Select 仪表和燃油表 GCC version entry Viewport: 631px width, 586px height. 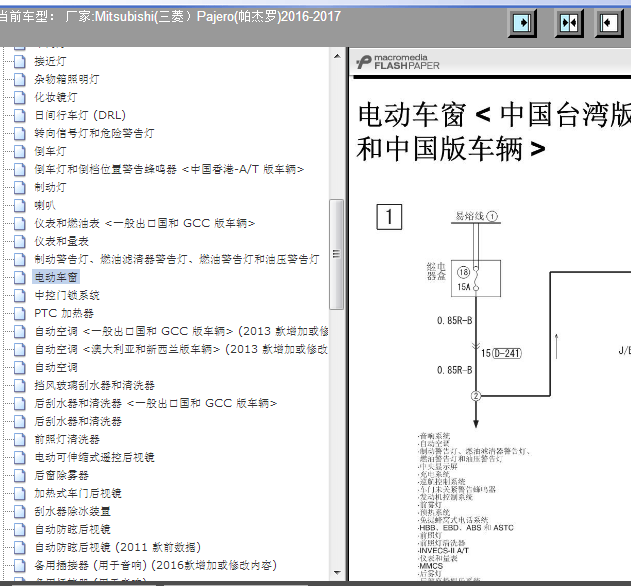pyautogui.click(x=144, y=223)
